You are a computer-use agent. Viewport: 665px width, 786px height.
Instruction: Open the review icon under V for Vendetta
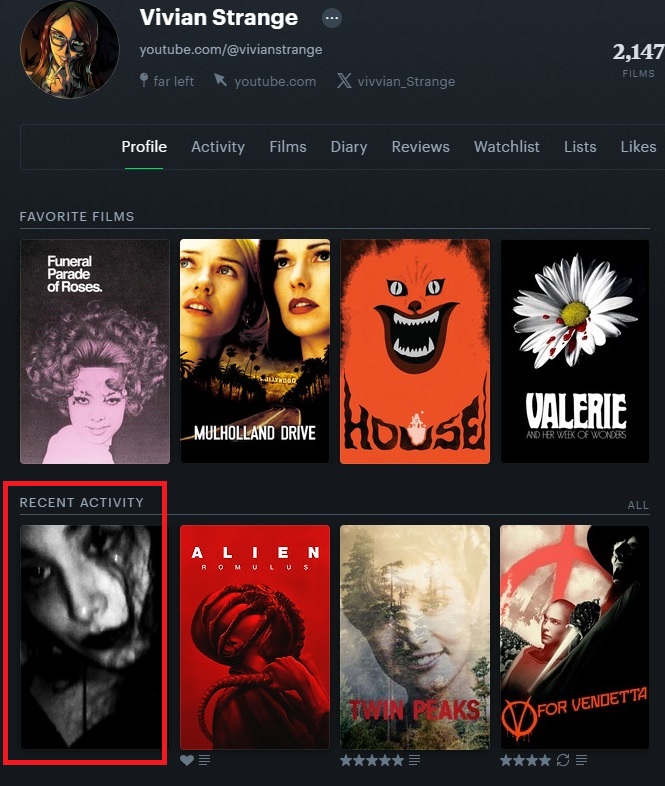[581, 760]
